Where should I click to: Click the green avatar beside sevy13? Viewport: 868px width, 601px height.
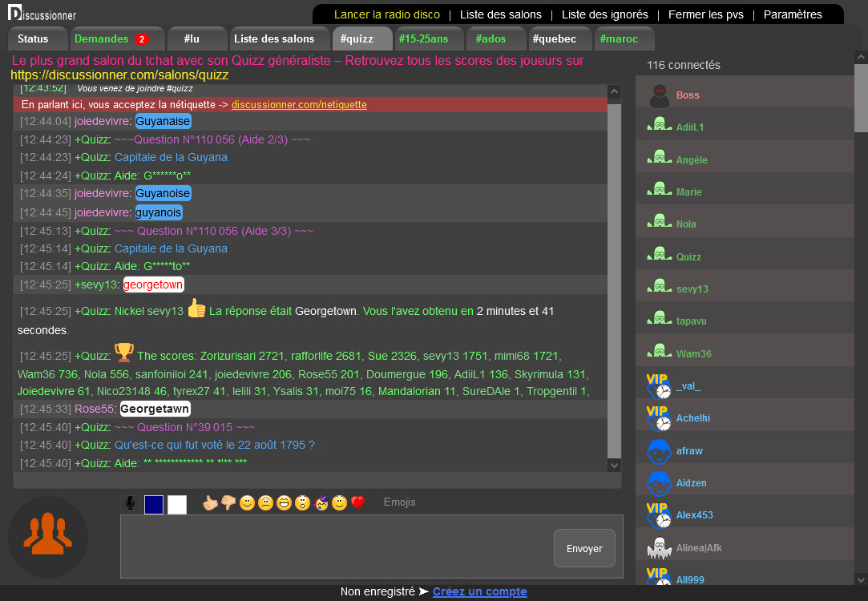[x=660, y=287]
